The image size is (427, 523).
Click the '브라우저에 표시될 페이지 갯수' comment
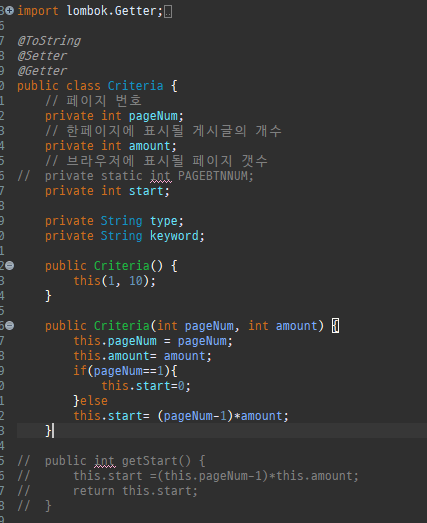tap(156, 161)
